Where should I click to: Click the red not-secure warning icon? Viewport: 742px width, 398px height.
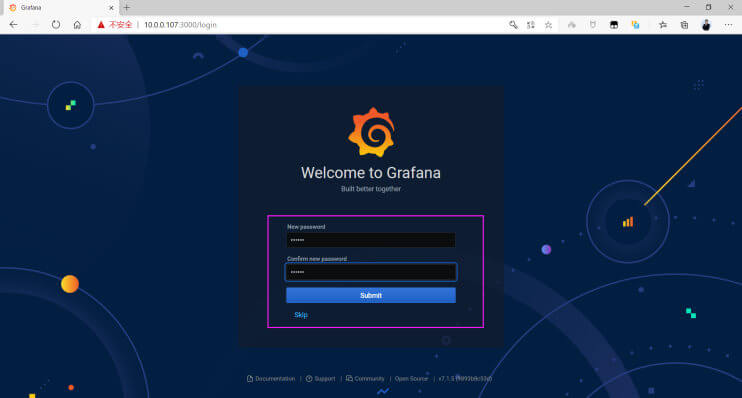[x=101, y=25]
